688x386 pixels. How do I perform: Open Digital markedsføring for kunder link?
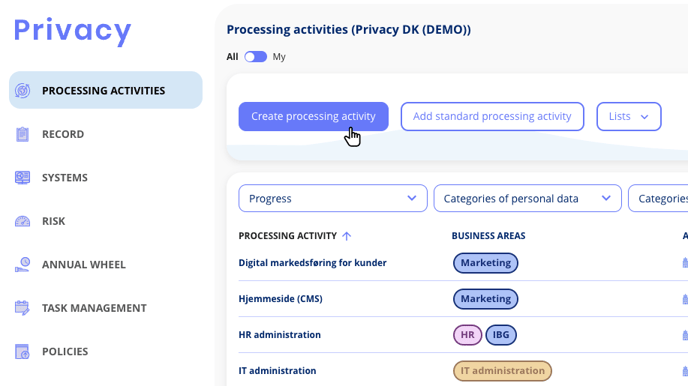pos(312,263)
